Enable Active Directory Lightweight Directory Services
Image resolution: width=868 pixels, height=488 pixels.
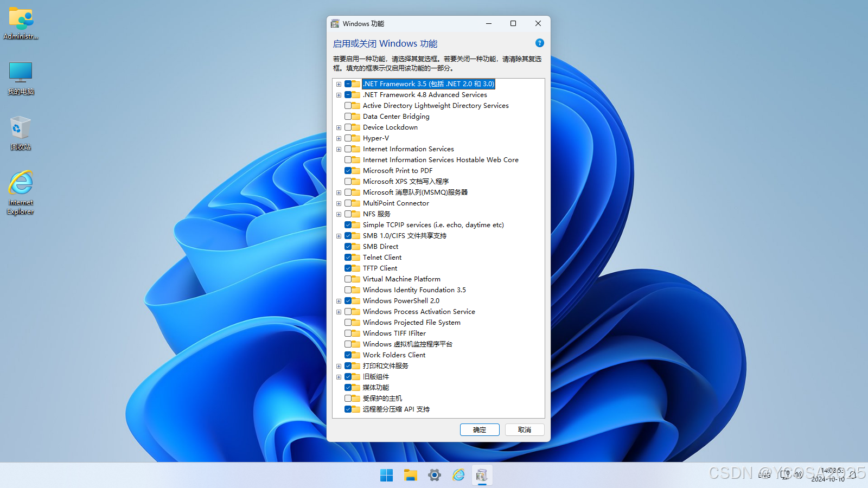348,106
